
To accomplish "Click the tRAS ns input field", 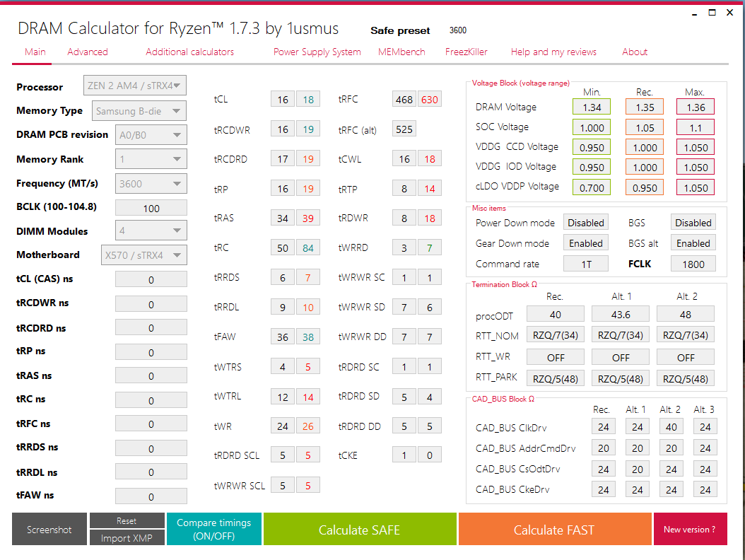I will coord(151,375).
